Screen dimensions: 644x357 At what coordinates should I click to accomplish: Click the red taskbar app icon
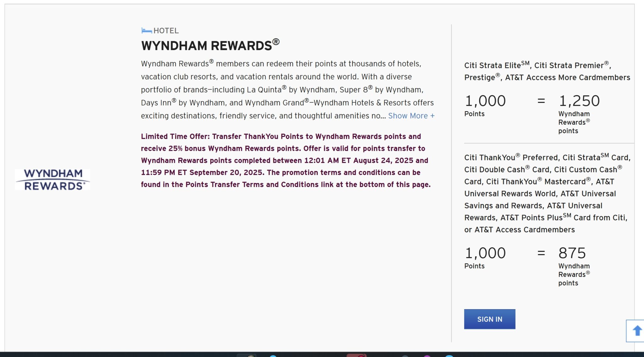point(357,355)
